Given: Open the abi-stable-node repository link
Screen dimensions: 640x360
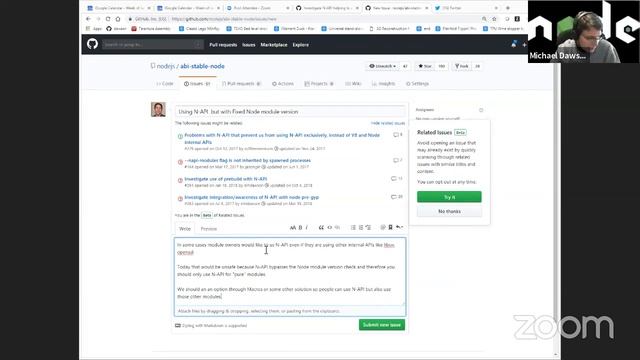Looking at the screenshot, I should pyautogui.click(x=202, y=66).
